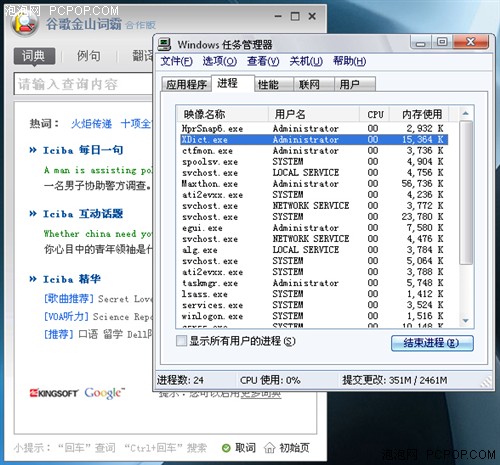This screenshot has height=465, width=500.
Task: Click the process list scrollbar thumb
Action: click(x=466, y=193)
